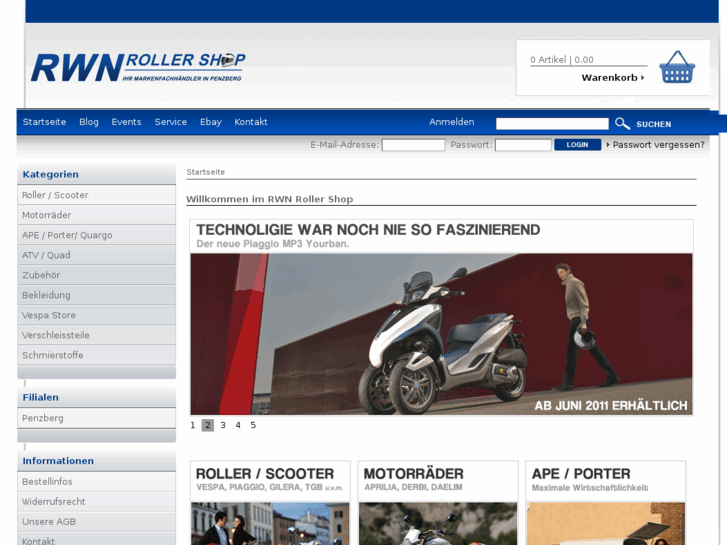The width and height of the screenshot is (727, 545).
Task: Select the Vespa Store category
Action: tap(96, 315)
